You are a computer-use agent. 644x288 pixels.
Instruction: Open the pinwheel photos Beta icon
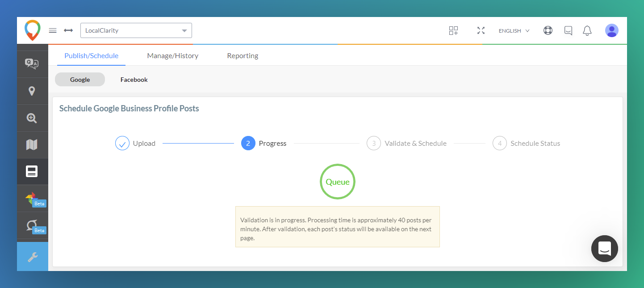click(x=32, y=199)
